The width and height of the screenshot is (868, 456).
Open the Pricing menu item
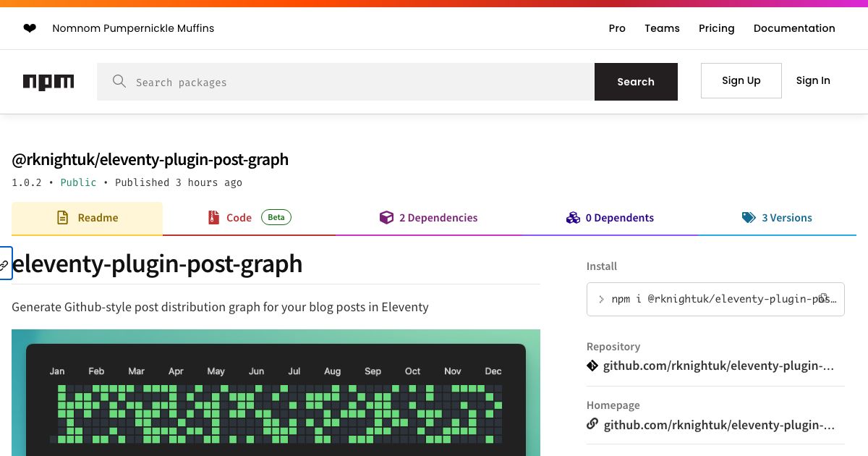(716, 28)
